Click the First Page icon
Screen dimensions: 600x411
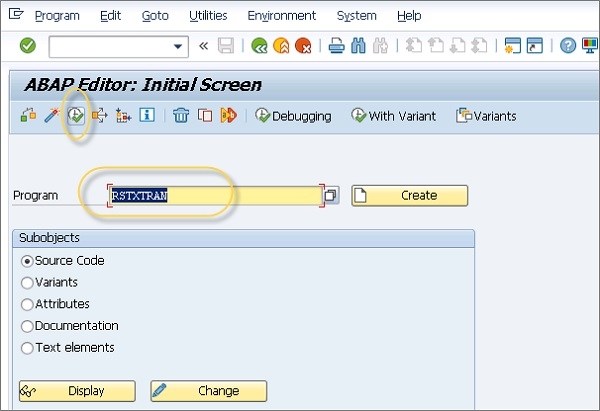pyautogui.click(x=414, y=46)
